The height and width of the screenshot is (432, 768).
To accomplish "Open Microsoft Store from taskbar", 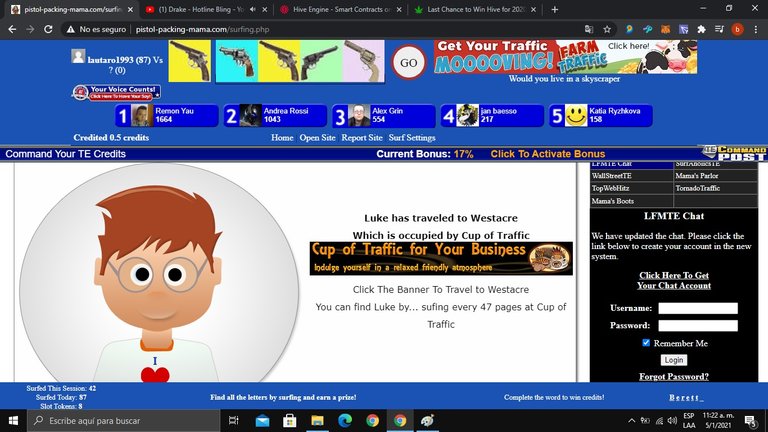I will click(289, 421).
